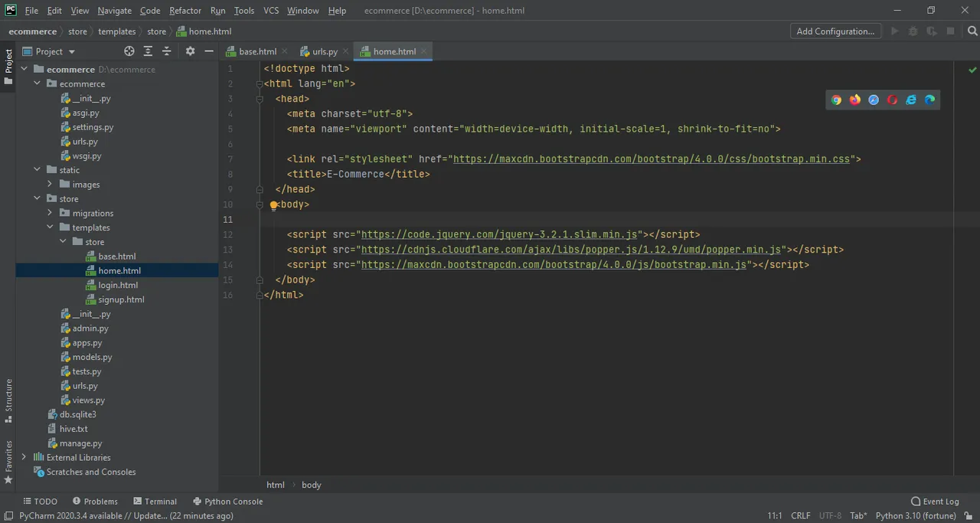Toggle the Problems tool window
The image size is (980, 523).
pyautogui.click(x=94, y=502)
